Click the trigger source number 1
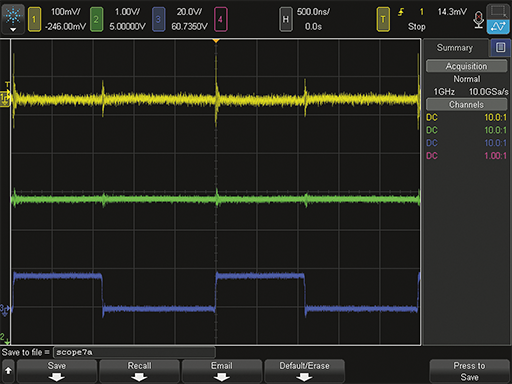Viewport: 512px width, 384px height. point(422,12)
